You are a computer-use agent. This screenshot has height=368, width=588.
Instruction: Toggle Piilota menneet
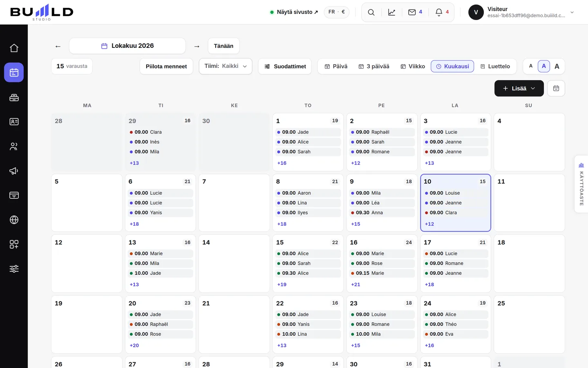pyautogui.click(x=166, y=66)
